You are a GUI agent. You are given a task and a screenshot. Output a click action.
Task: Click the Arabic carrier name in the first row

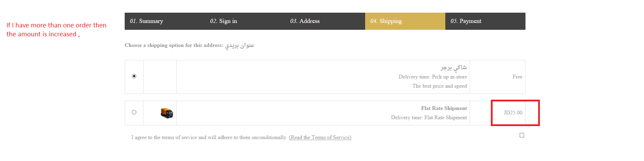tap(454, 67)
